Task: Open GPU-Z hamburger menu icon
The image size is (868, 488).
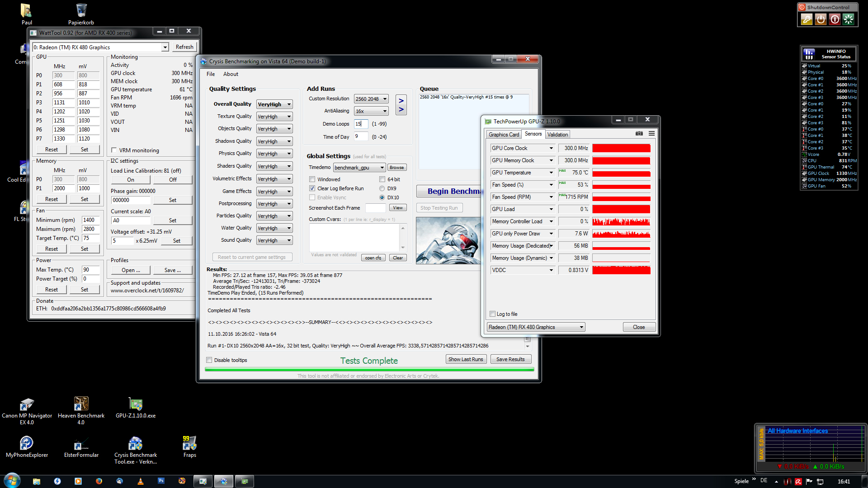Action: (651, 133)
